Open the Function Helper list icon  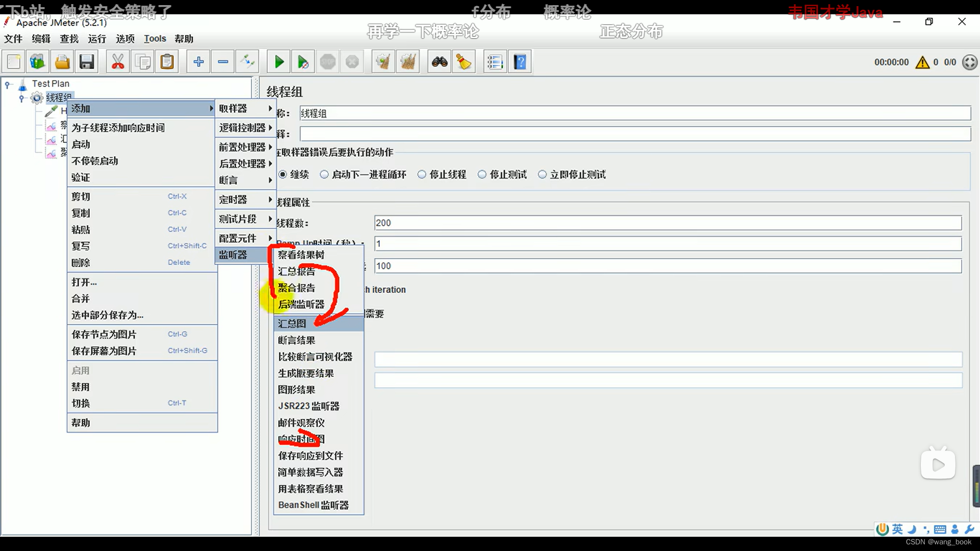(x=495, y=62)
